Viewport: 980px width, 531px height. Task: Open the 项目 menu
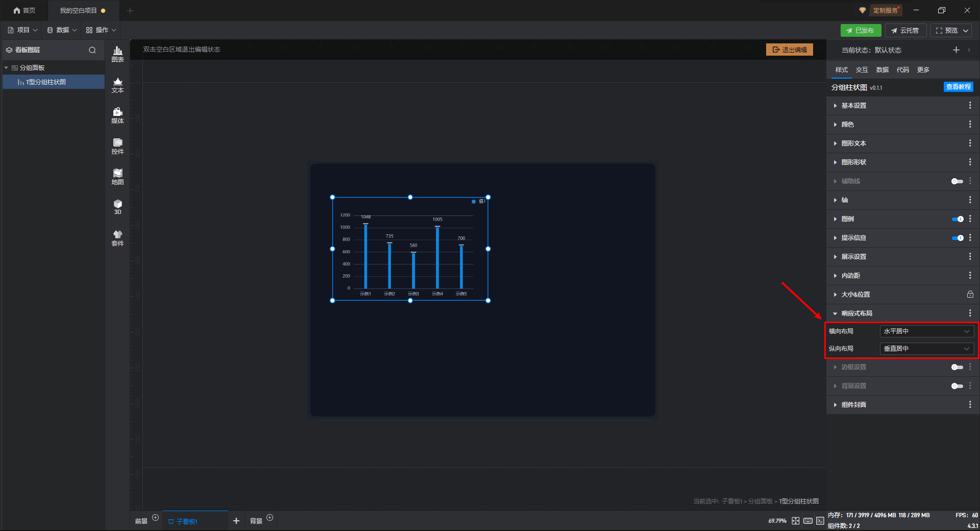[23, 30]
